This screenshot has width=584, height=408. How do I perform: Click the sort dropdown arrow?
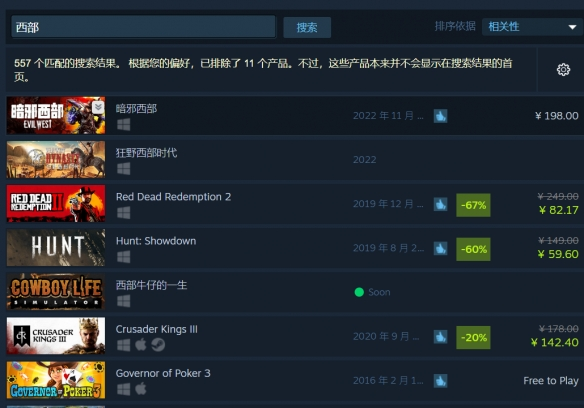pos(572,27)
